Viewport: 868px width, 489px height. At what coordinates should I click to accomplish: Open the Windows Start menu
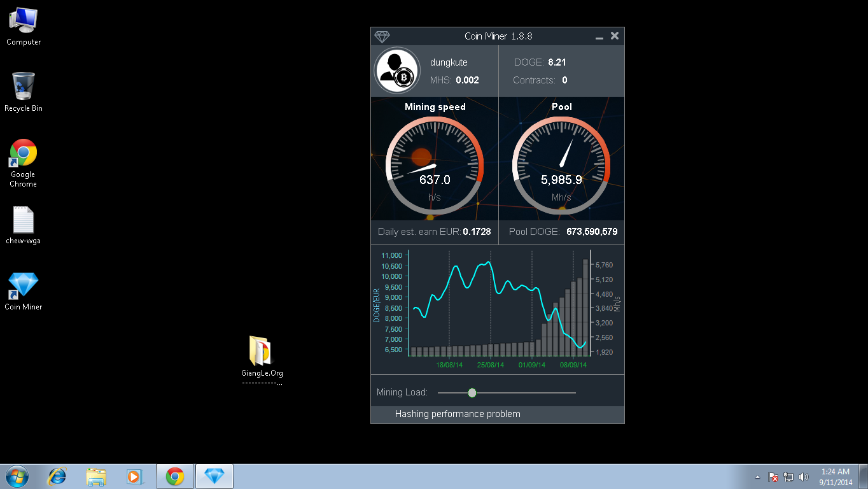coord(17,476)
